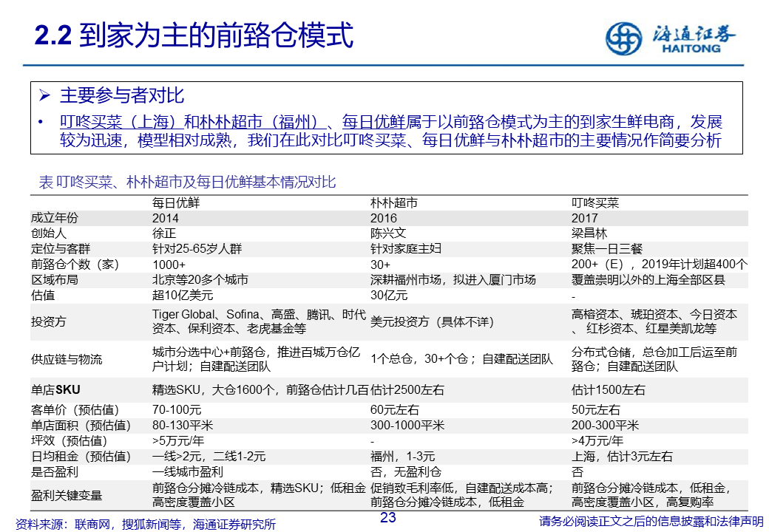Click the arrow bullet before 主要参与者对比
Viewport: 769px width, 532px height.
[44, 95]
